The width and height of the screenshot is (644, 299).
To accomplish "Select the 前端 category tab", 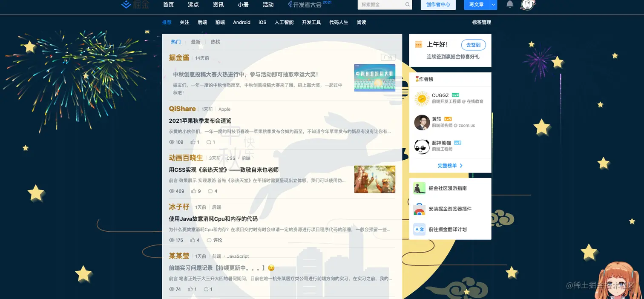I will [x=220, y=22].
